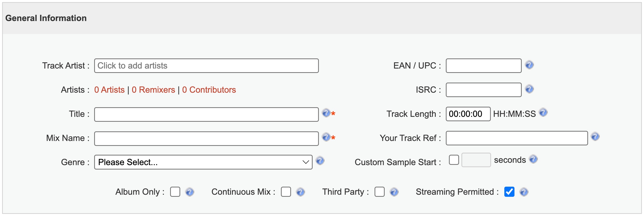Click the Track Artist add artists field
The image size is (644, 216).
[x=206, y=66]
